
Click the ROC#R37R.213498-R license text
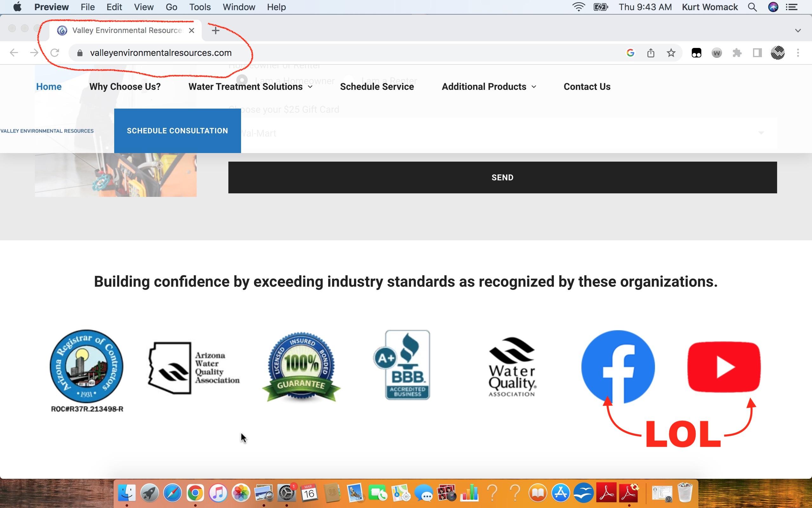[87, 409]
